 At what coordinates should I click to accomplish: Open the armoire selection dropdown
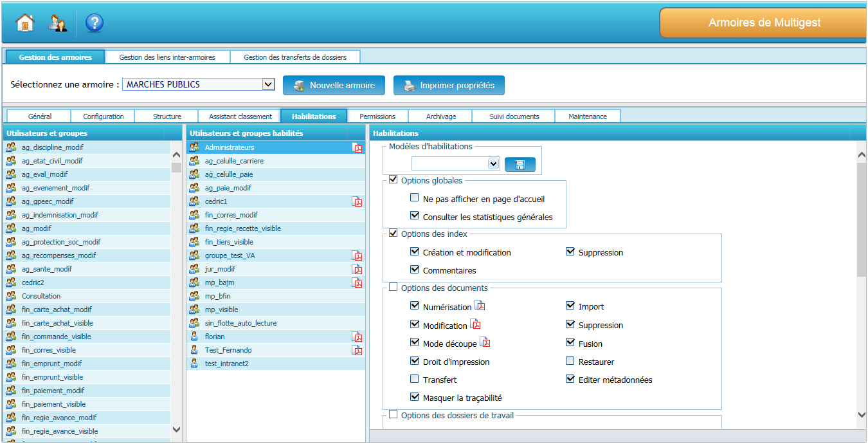[268, 85]
